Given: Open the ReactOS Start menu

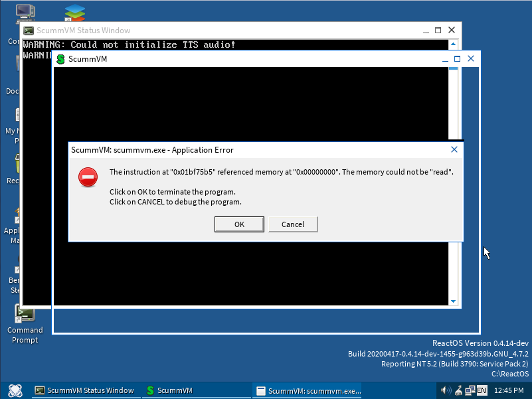Looking at the screenshot, I should pos(15,390).
